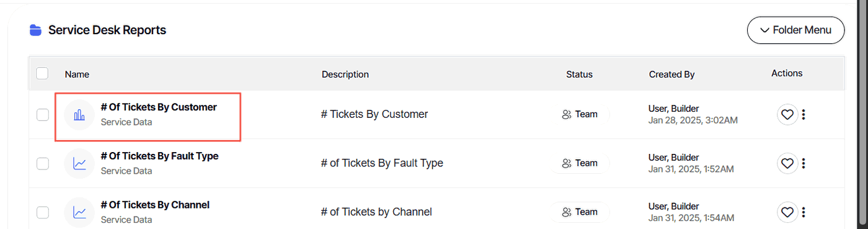Open the # Of Tickets By Customer report
The image size is (868, 229).
point(159,107)
